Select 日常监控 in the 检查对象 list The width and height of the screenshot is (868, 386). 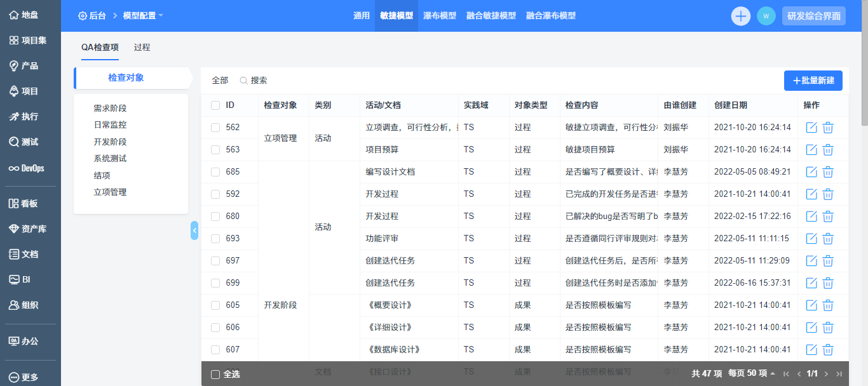(110, 125)
